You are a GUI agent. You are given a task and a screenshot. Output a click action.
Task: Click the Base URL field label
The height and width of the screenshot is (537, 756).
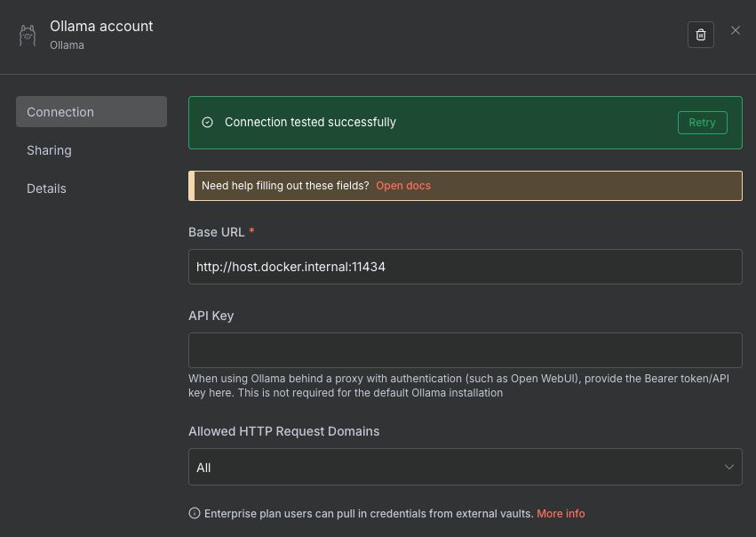216,232
